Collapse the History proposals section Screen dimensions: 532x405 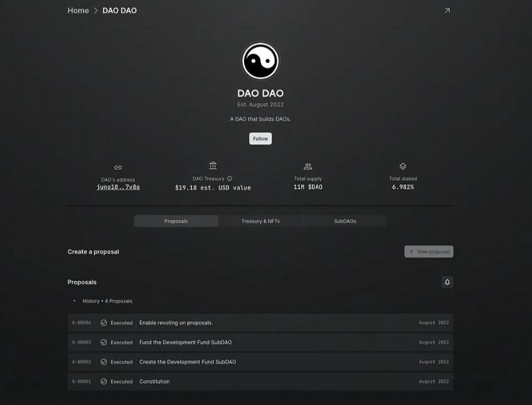point(75,301)
